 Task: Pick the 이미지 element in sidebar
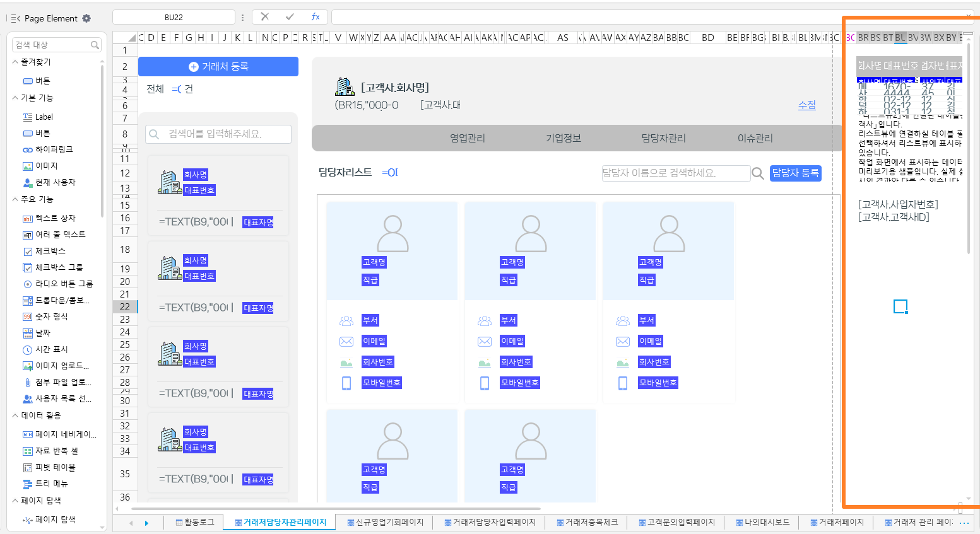(47, 166)
